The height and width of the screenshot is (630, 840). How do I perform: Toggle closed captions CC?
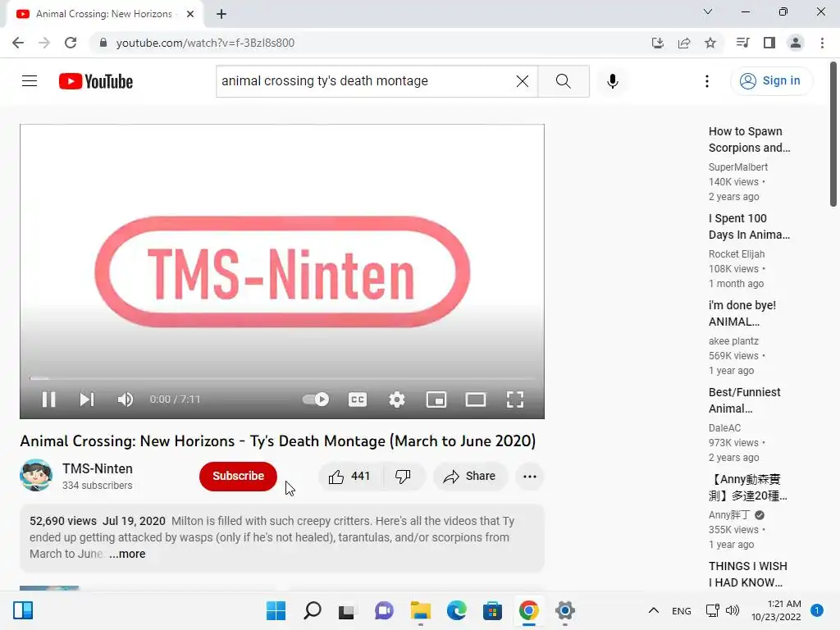pyautogui.click(x=358, y=399)
